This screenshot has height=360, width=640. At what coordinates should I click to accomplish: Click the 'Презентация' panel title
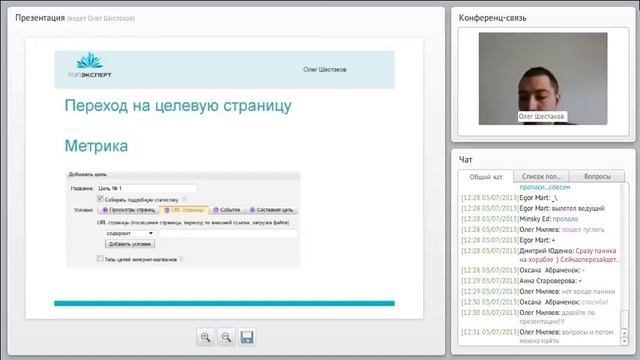(40, 18)
